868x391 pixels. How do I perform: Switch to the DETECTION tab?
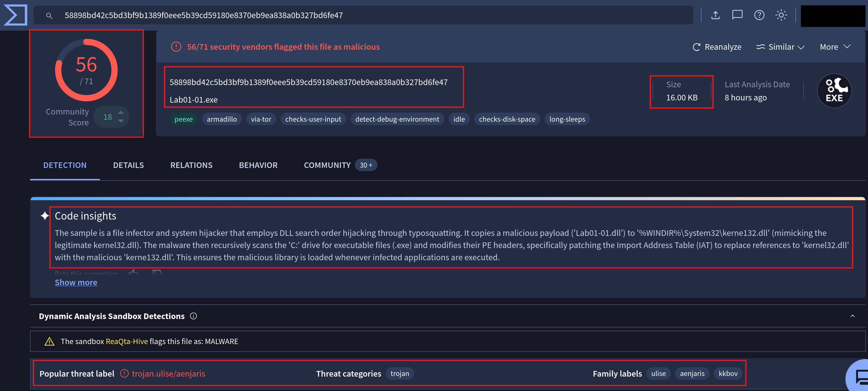pyautogui.click(x=65, y=165)
